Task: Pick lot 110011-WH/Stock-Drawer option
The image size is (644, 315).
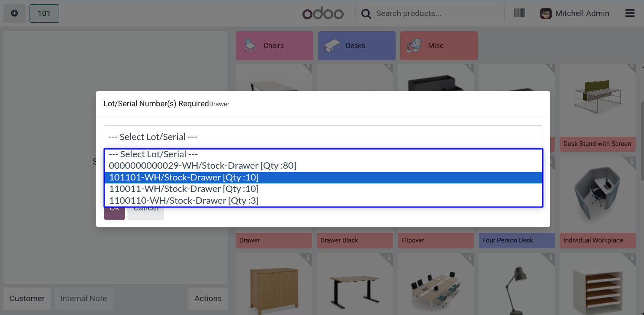Action: [183, 189]
